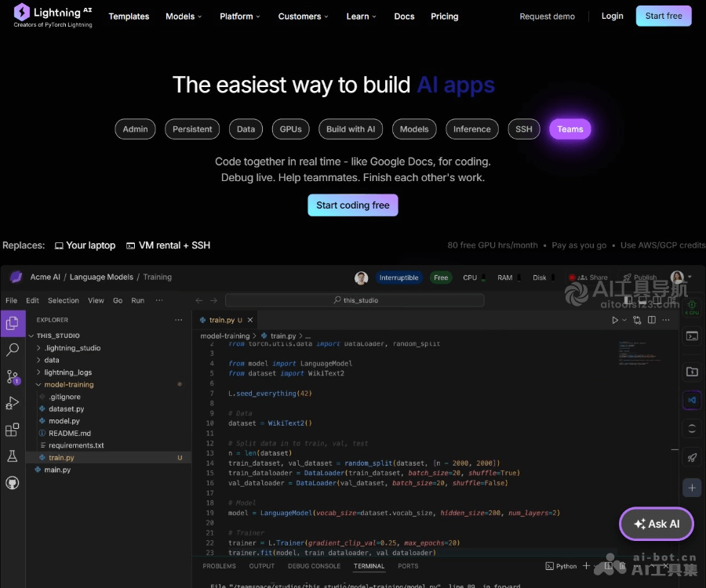Viewport: 706px width, 588px height.
Task: Click the Start coding free button
Action: [353, 205]
